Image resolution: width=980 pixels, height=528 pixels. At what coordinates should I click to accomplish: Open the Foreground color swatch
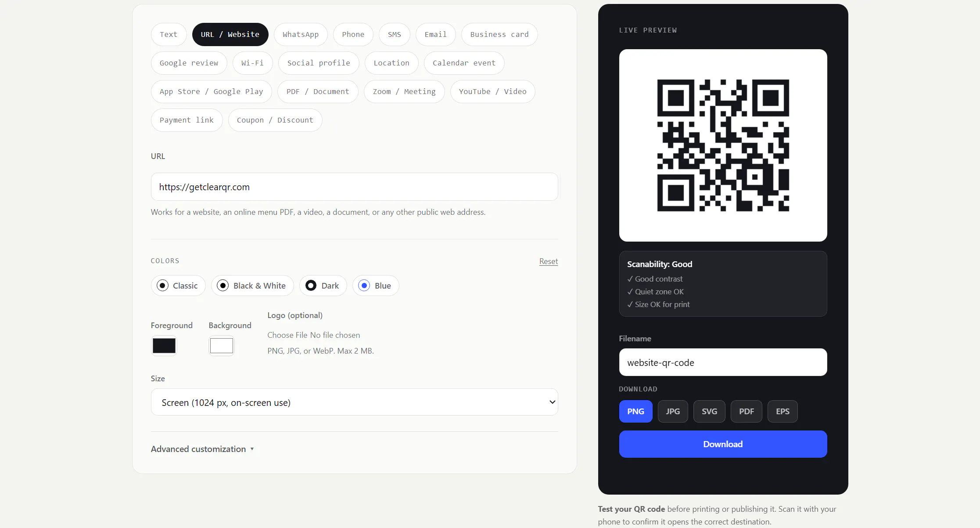164,346
